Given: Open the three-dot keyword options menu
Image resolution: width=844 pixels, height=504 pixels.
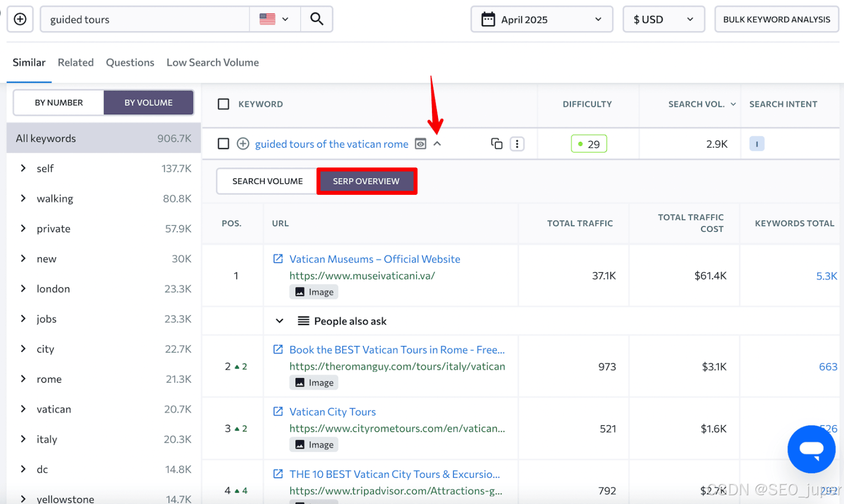Looking at the screenshot, I should [x=517, y=144].
